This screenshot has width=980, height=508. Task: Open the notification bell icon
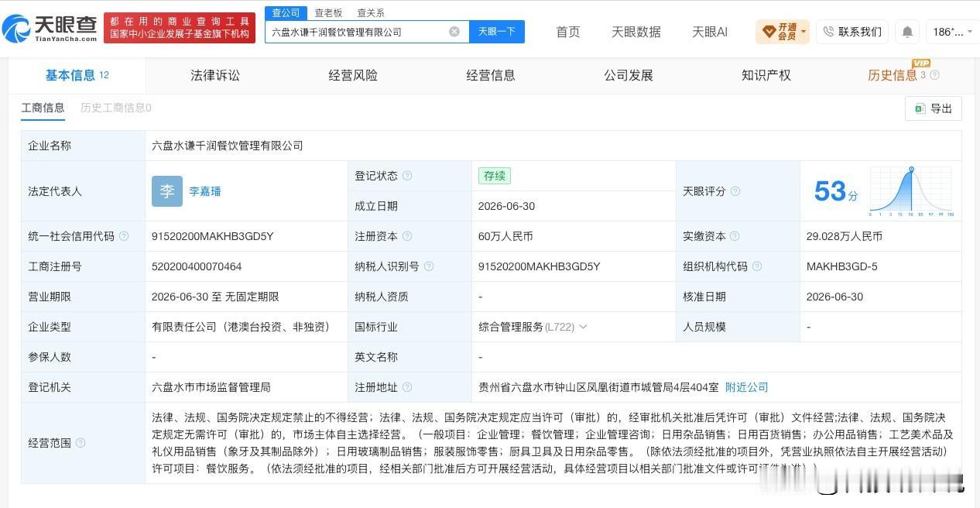tap(907, 32)
